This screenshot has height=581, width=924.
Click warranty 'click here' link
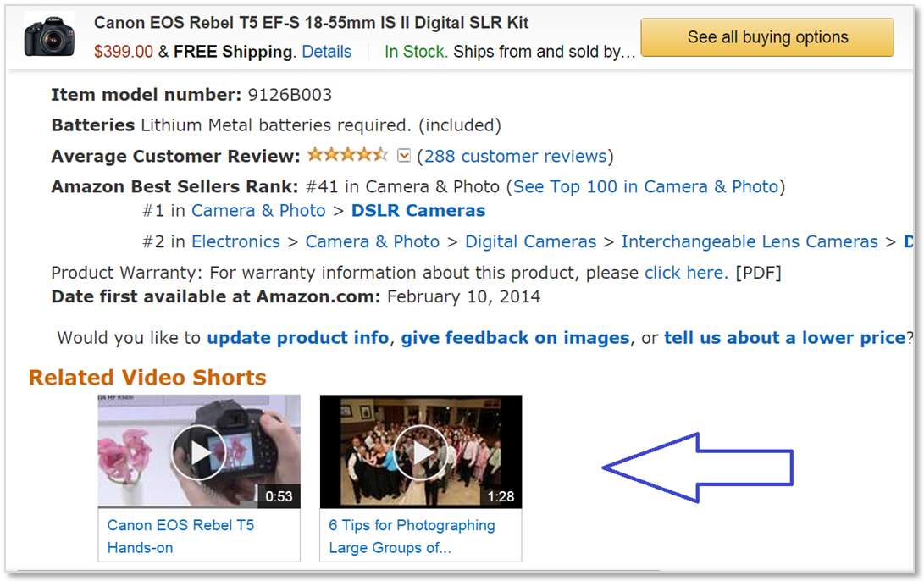pos(687,273)
